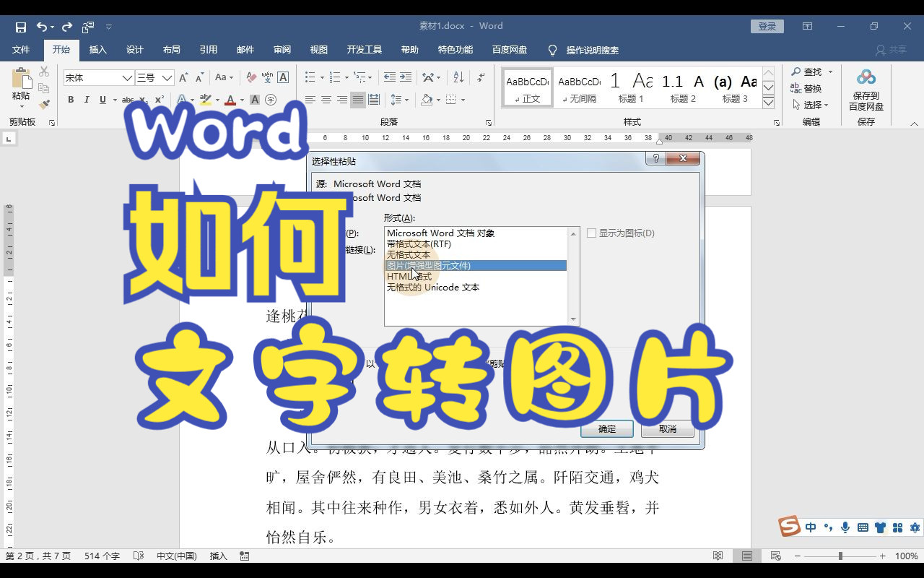Viewport: 924px width, 578px height.
Task: Click zoom in plus button
Action: (x=883, y=556)
